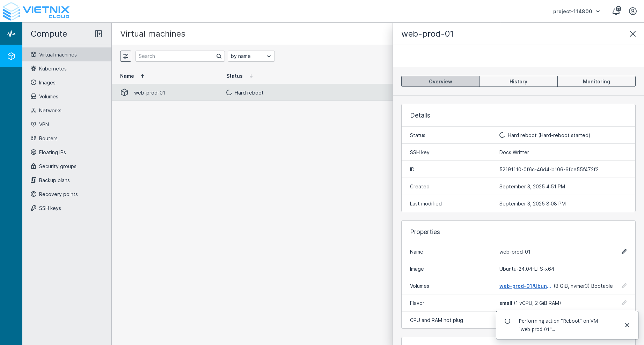
Task: Click into the Search input field
Action: click(x=176, y=56)
